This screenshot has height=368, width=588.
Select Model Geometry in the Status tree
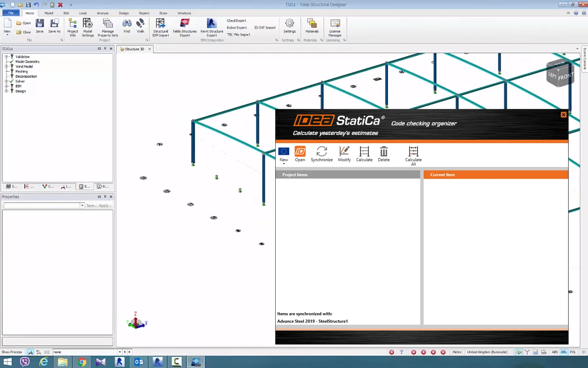click(x=28, y=61)
